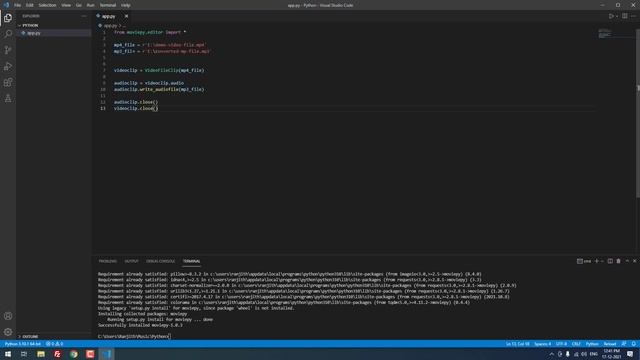Click the Python interpreter version in status bar
640x360 pixels.
22,344
